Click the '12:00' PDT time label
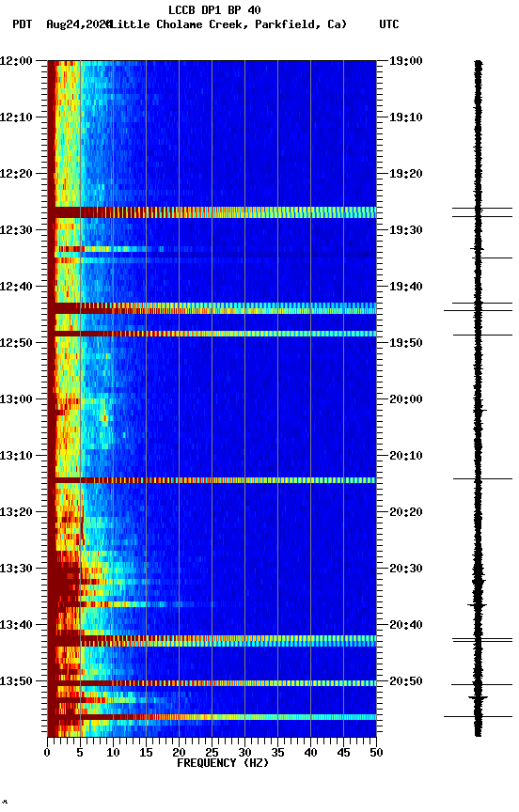This screenshot has width=519, height=812. coord(16,61)
